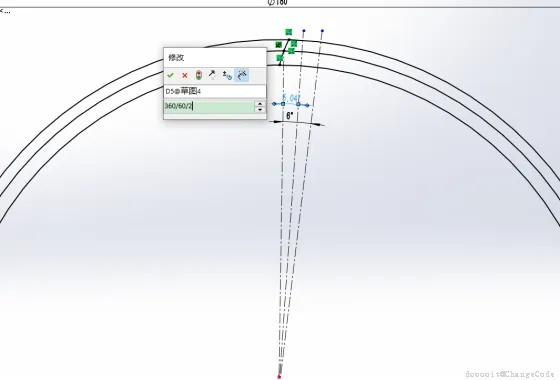560x380 pixels.
Task: Click the top green relation icon
Action: coord(289,32)
